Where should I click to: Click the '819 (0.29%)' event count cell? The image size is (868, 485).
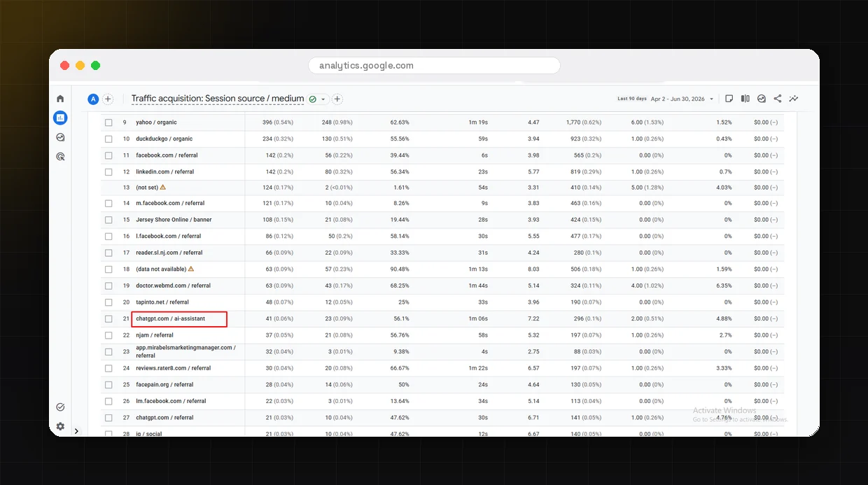coord(586,171)
